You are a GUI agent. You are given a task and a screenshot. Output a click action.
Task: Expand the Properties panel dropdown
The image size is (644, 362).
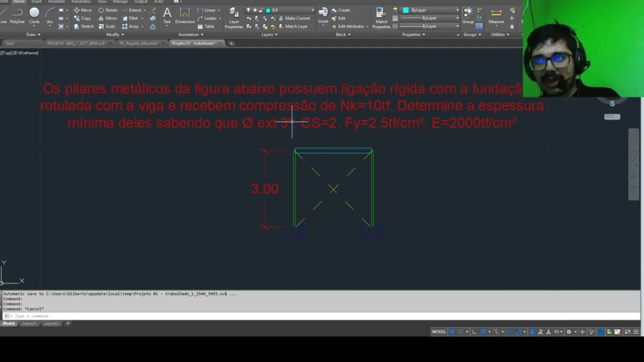pos(414,35)
